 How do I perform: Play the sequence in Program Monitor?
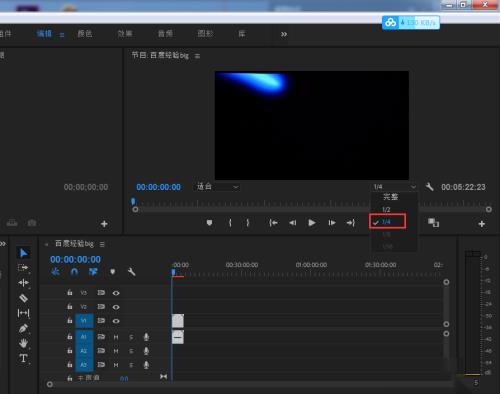click(x=312, y=223)
